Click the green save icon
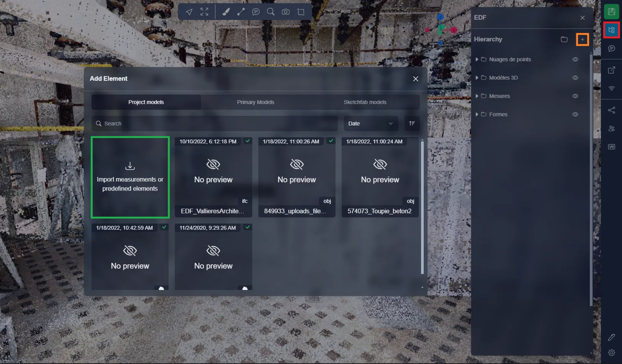 pos(611,12)
